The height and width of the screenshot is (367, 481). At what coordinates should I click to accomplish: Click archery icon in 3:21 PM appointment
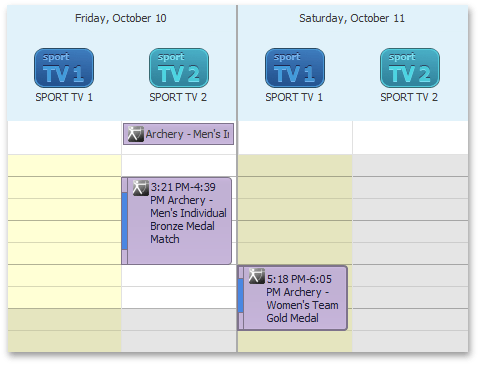(x=141, y=188)
